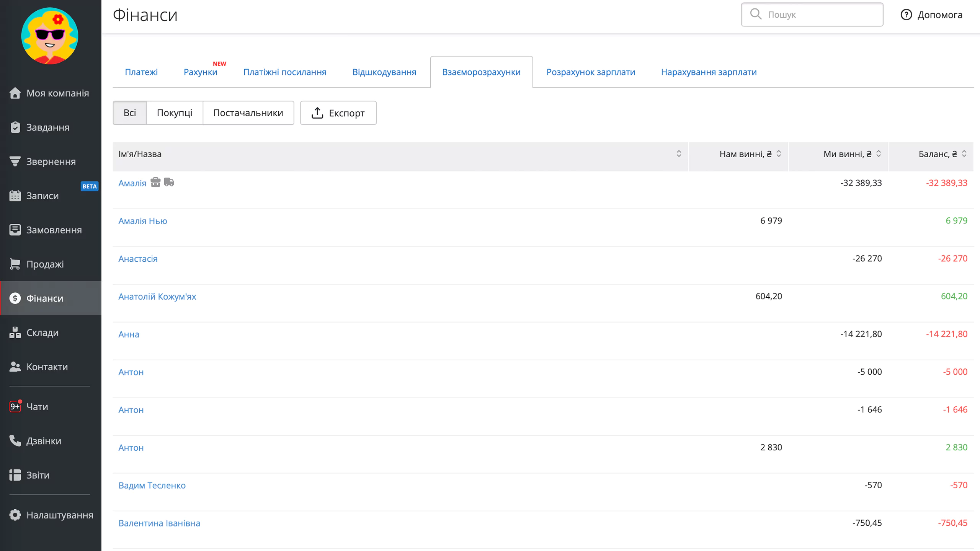Image resolution: width=980 pixels, height=551 pixels.
Task: Open Завдання clipboard icon in sidebar
Action: coord(15,127)
